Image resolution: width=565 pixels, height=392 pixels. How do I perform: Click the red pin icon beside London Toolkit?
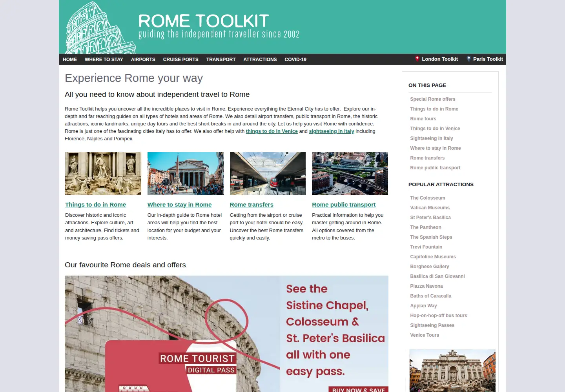[x=417, y=59]
